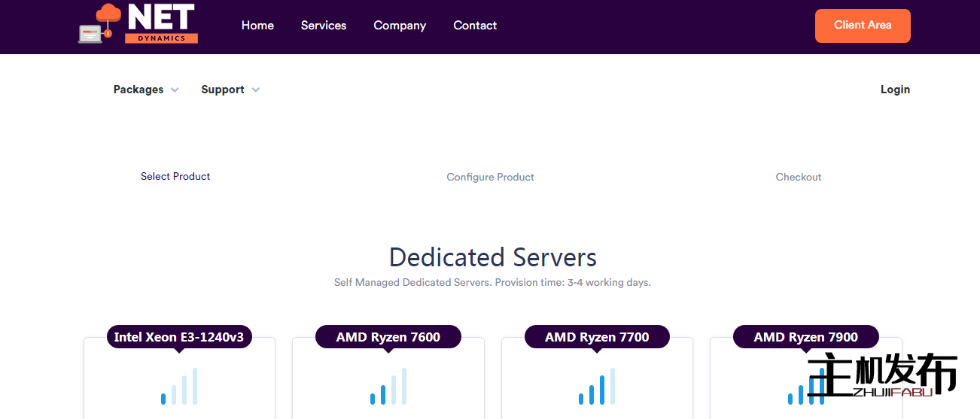The image size is (980, 419).
Task: Expand the Packages dropdown
Action: pos(146,90)
